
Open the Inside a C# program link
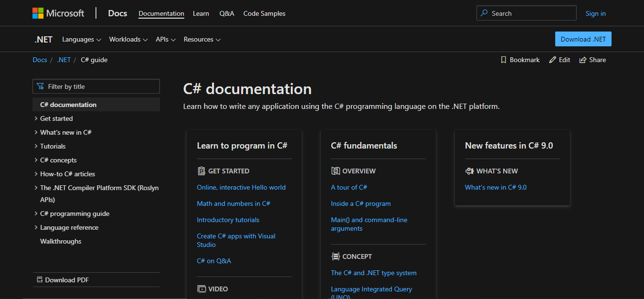pyautogui.click(x=361, y=203)
